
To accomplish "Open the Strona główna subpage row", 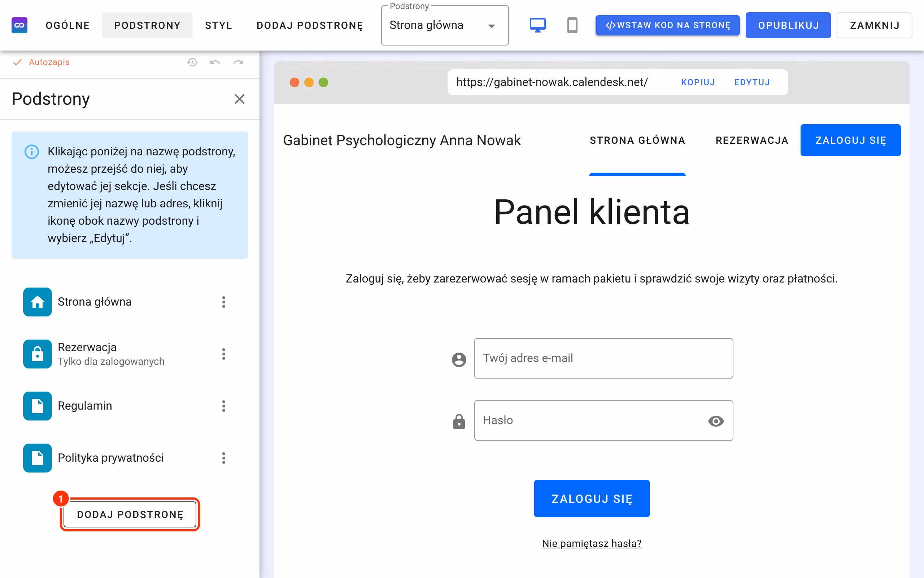I will (x=130, y=302).
